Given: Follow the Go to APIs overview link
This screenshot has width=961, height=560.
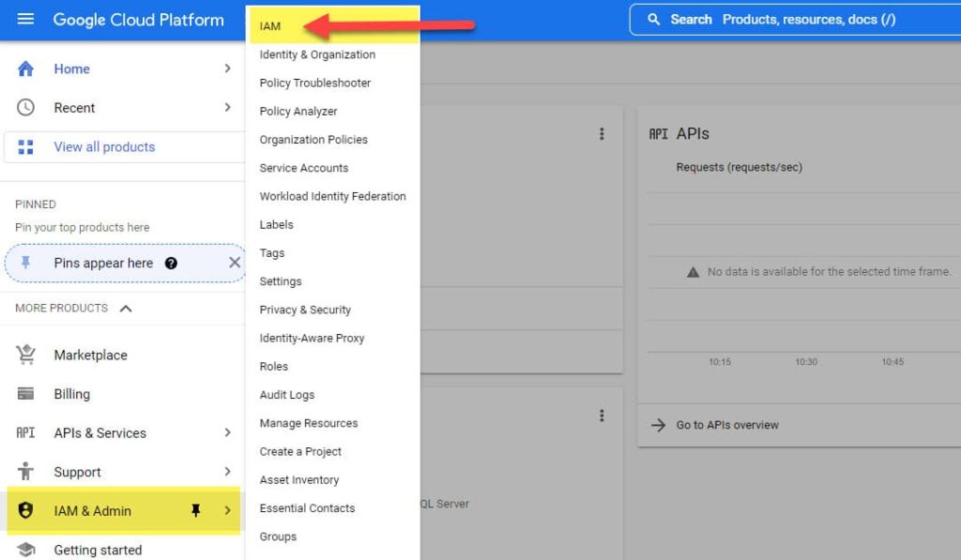Looking at the screenshot, I should coord(726,425).
